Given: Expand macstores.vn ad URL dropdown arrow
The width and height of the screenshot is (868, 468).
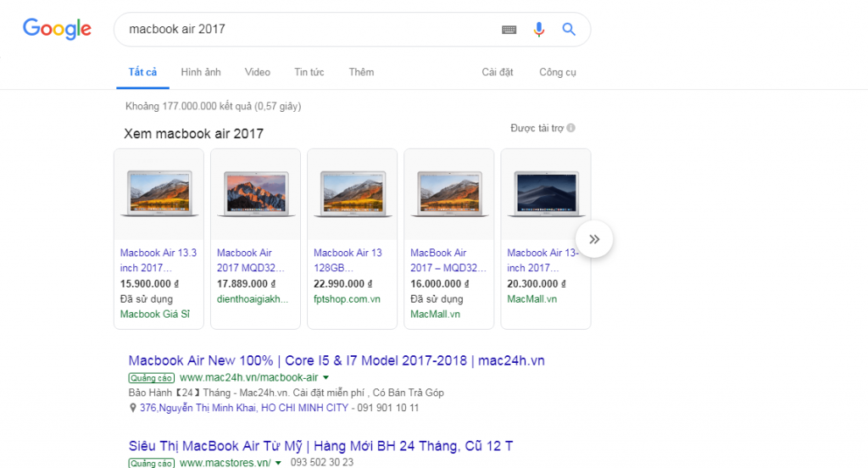Looking at the screenshot, I should click(278, 463).
